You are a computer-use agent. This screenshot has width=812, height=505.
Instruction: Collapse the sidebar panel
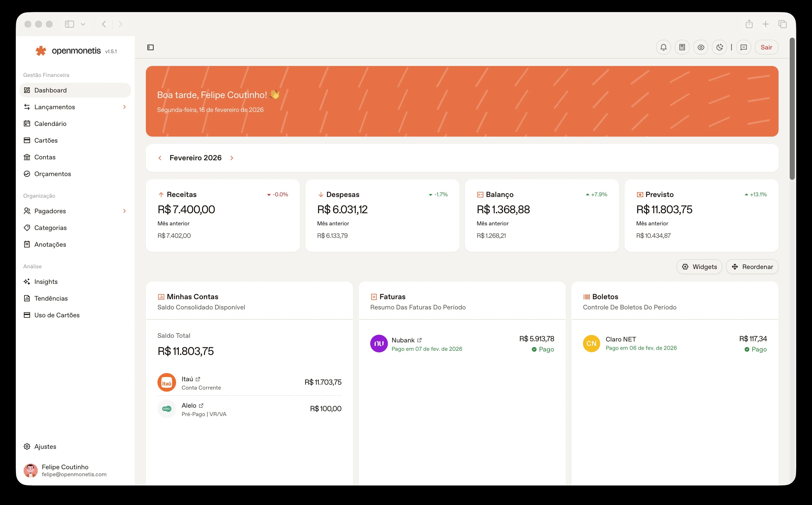point(150,47)
